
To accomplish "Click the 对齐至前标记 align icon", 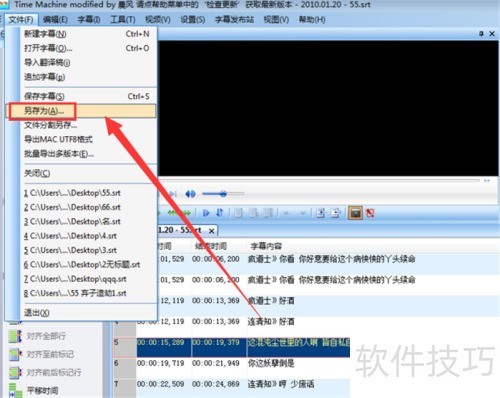I will click(x=15, y=354).
